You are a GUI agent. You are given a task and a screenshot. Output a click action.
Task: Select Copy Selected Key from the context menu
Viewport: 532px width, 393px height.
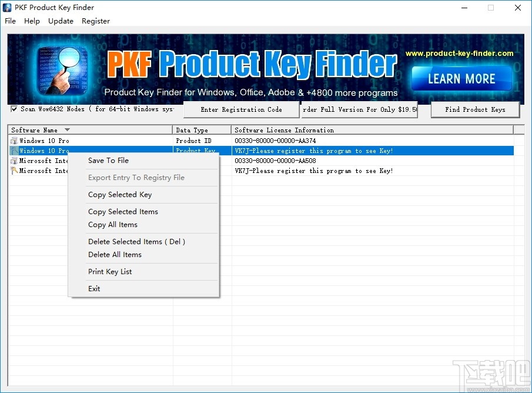tap(119, 195)
